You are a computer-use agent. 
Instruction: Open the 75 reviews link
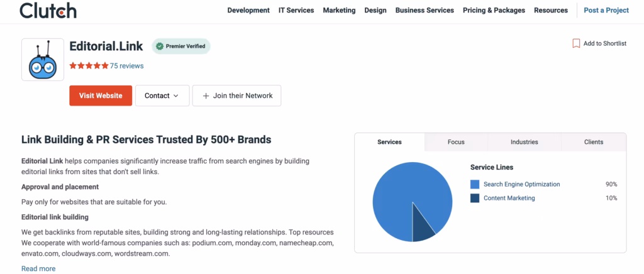(x=126, y=65)
